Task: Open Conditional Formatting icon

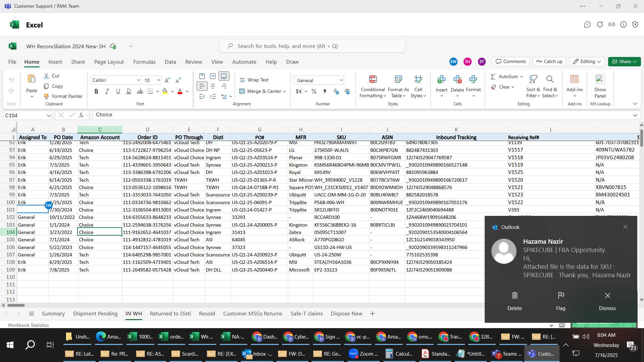Action: [373, 79]
